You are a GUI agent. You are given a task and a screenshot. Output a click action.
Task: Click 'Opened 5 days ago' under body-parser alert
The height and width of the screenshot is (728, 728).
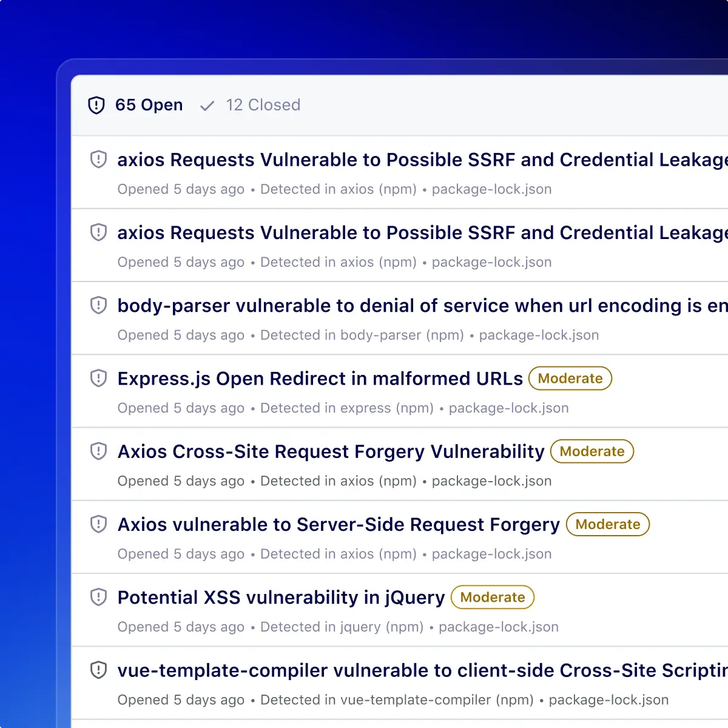pos(181,335)
